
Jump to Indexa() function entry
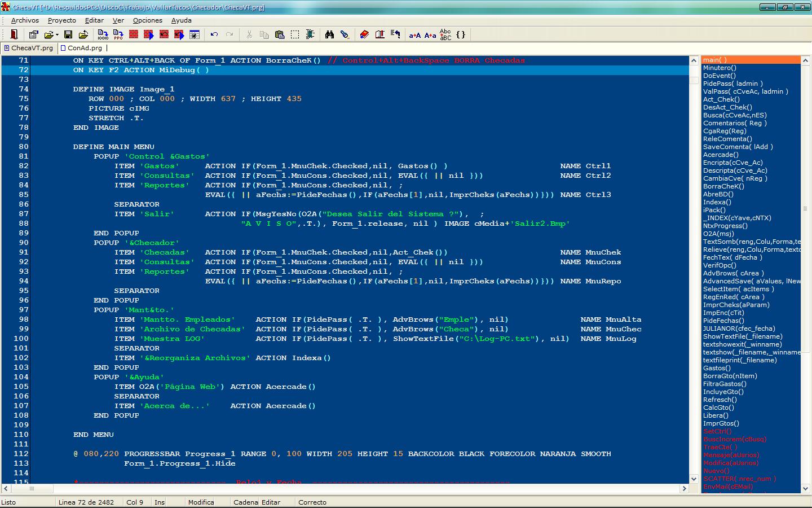[x=717, y=202]
